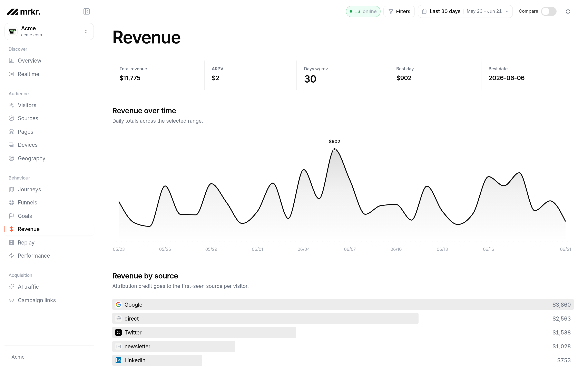588x368 pixels.
Task: Click the newsletter envelope icon
Action: (x=118, y=346)
